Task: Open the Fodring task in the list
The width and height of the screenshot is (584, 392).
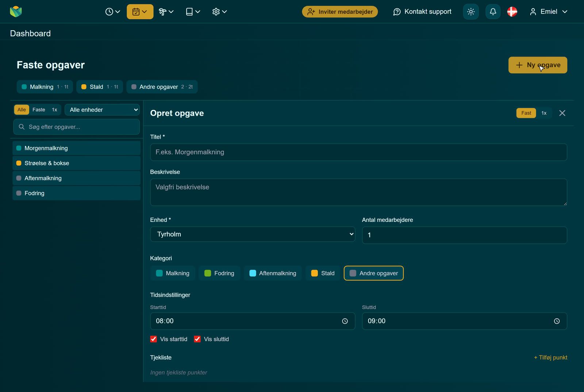Action: 77,193
